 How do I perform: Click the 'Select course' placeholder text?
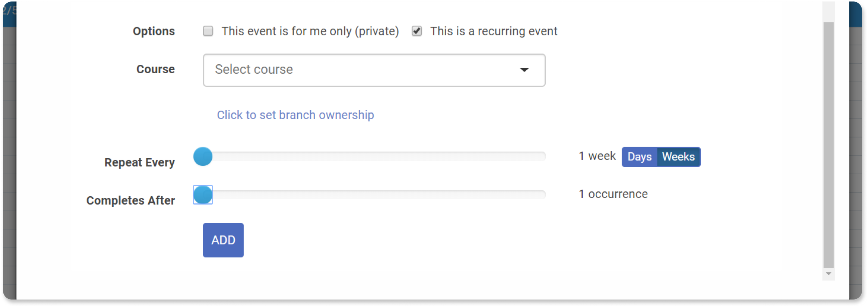pos(254,70)
